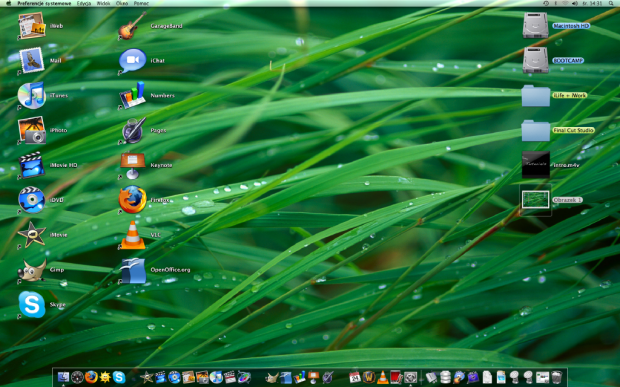This screenshot has height=387, width=620.
Task: Open the Apple menu
Action: coord(8,3)
